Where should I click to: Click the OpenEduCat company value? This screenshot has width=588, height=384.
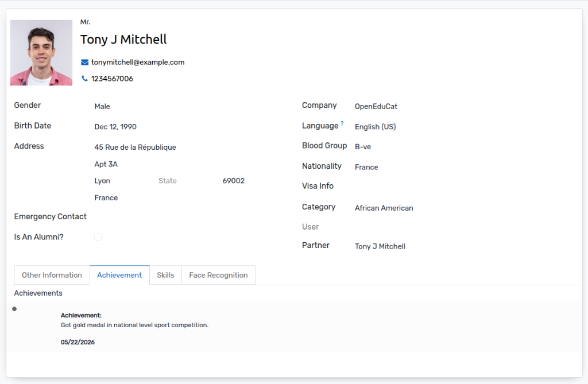pos(376,107)
